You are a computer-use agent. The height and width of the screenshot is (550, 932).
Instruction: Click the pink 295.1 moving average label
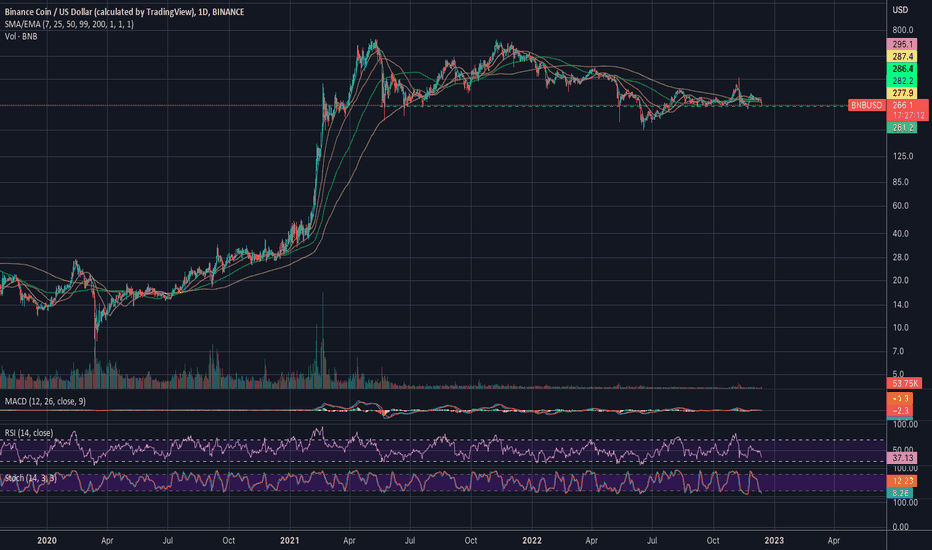click(x=902, y=44)
